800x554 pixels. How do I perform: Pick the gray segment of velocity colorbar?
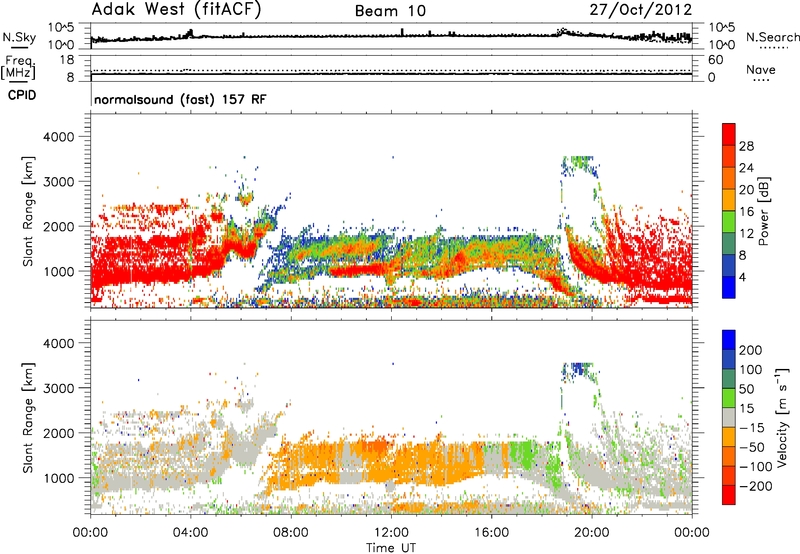click(729, 417)
